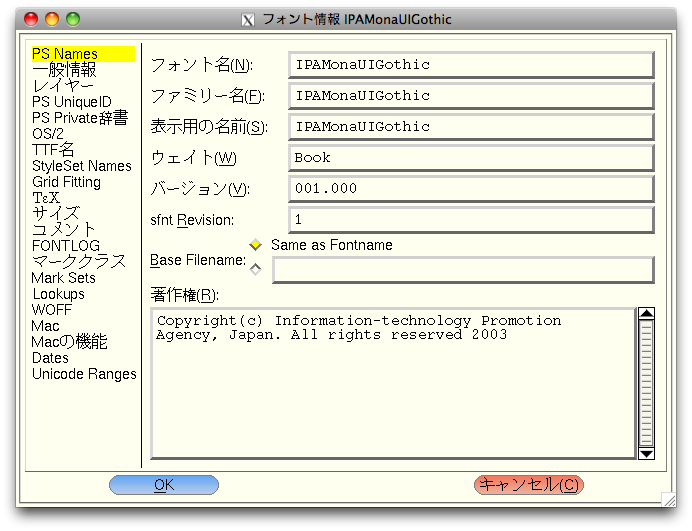The width and height of the screenshot is (692, 531).
Task: Go to the OS/2 section
Action: pos(48,134)
